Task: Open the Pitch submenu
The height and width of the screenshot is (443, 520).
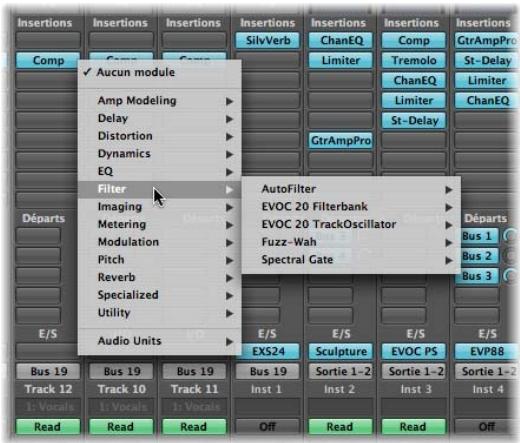Action: [159, 260]
